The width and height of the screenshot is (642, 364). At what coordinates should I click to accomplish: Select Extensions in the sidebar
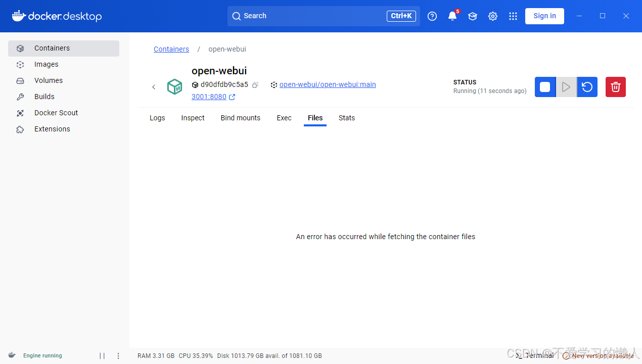point(64,129)
